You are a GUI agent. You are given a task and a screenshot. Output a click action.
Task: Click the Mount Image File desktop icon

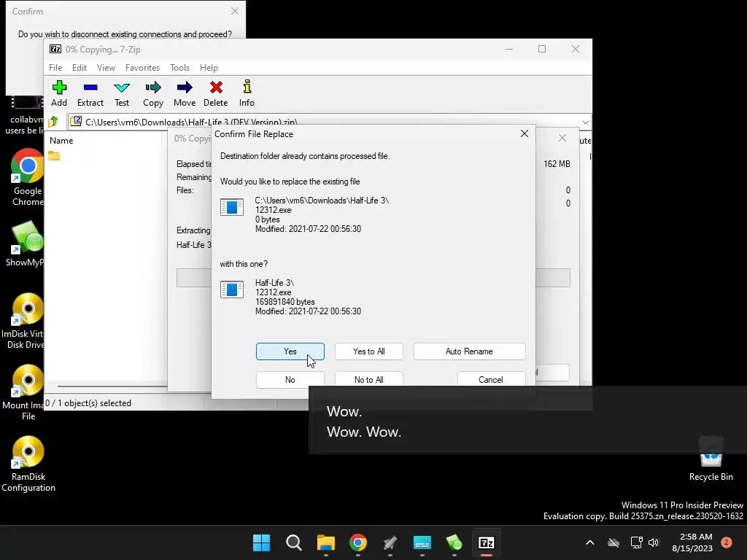[x=24, y=392]
